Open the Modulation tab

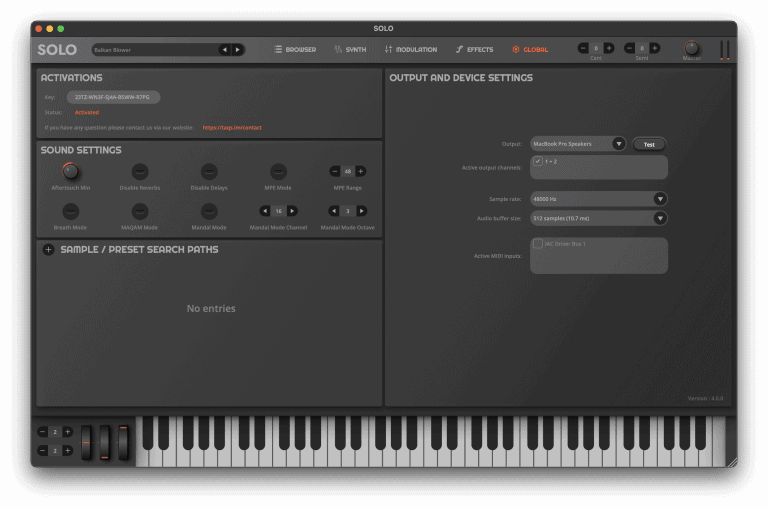(x=410, y=49)
